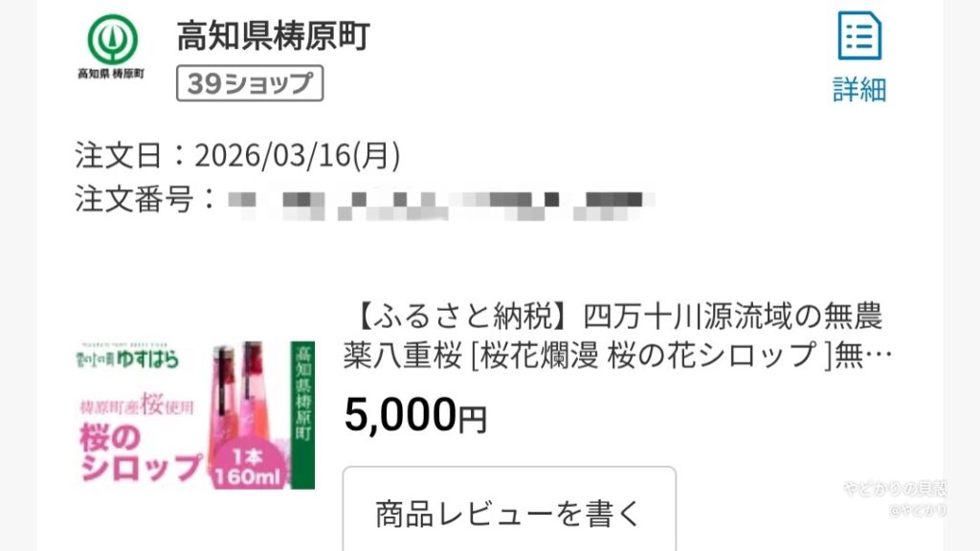Screen dimensions: 980x551
Task: Open order details via the document icon
Action: pos(859,36)
